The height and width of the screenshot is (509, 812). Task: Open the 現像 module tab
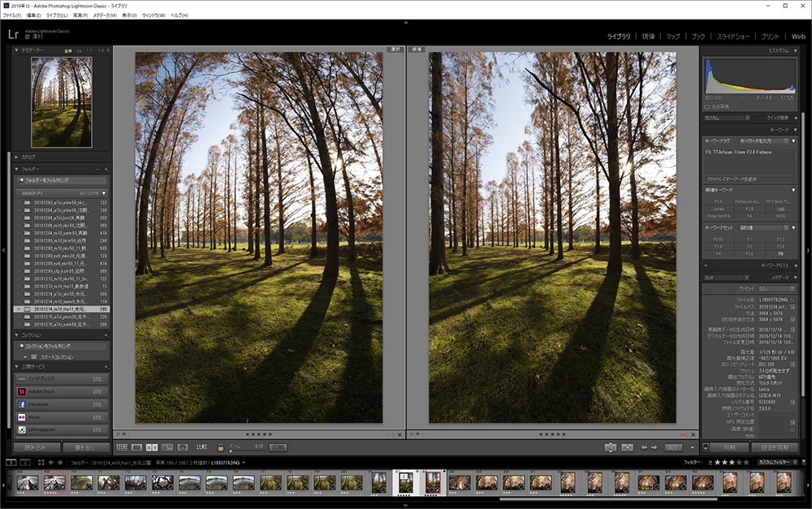click(x=648, y=37)
